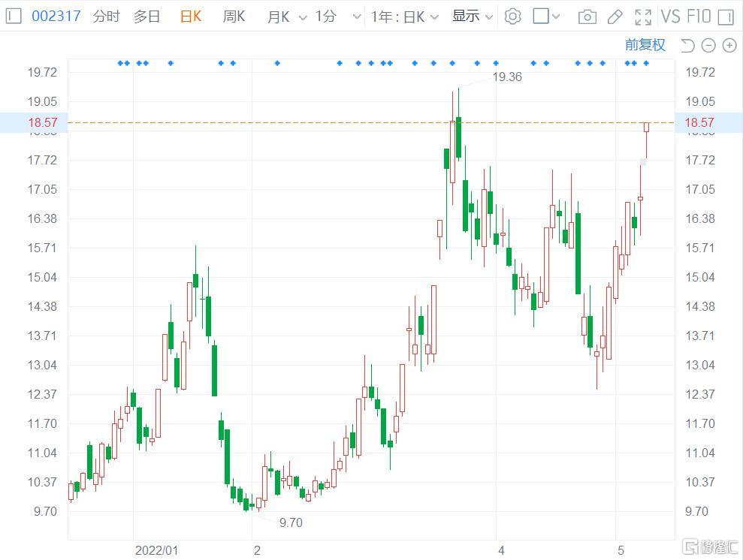This screenshot has width=743, height=560.
Task: Expand the 1分 minute interval dropdown arrow
Action: [357, 17]
